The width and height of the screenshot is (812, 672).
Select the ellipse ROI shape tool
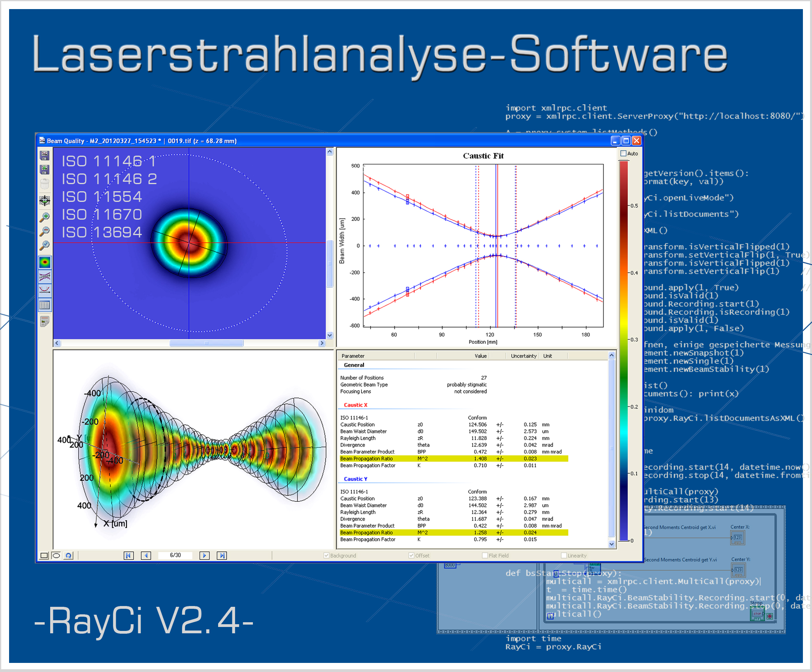point(57,555)
